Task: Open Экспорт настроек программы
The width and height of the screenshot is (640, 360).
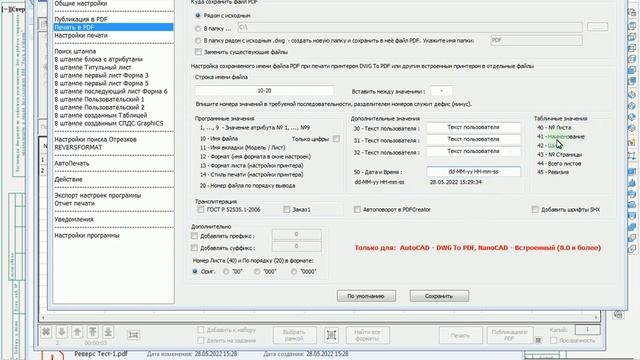Action: click(x=98, y=195)
